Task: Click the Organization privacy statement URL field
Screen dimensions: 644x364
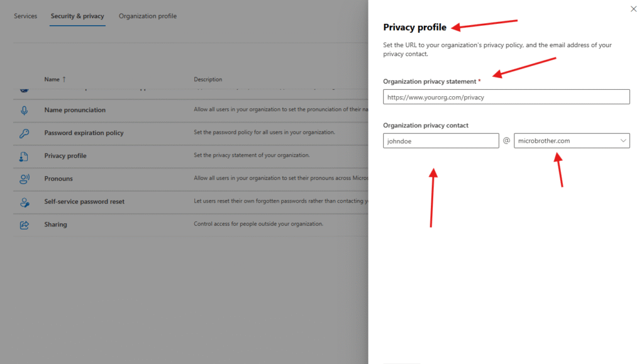Action: pyautogui.click(x=506, y=97)
